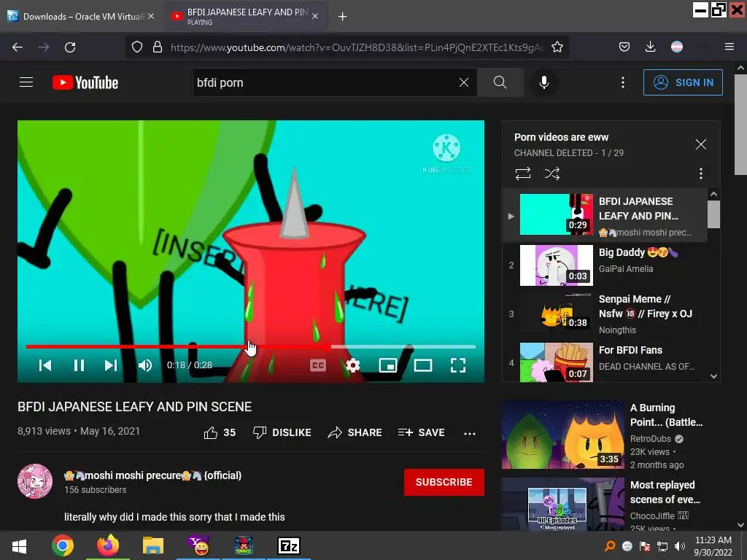Open YouTube settings three-dot menu
747x560 pixels.
(x=623, y=82)
